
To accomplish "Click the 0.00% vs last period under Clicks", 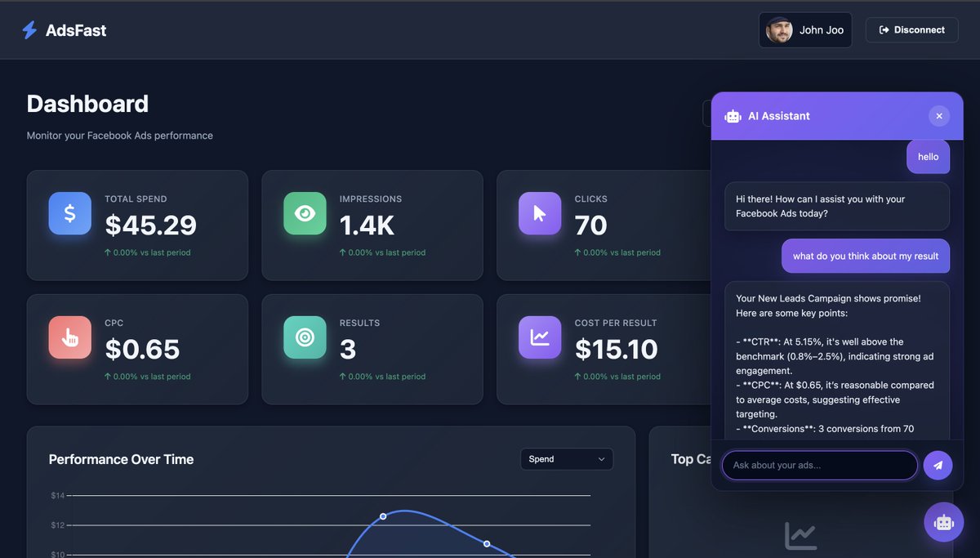I will (x=617, y=252).
